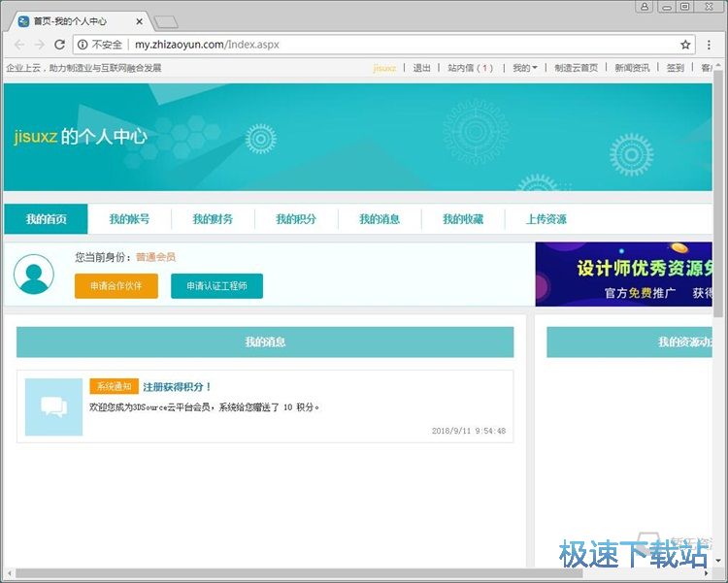
Task: Click the 申请合作伙伴 button
Action: click(116, 286)
